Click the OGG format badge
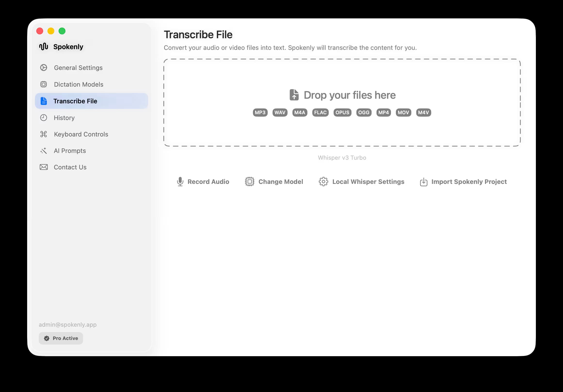 click(x=364, y=113)
